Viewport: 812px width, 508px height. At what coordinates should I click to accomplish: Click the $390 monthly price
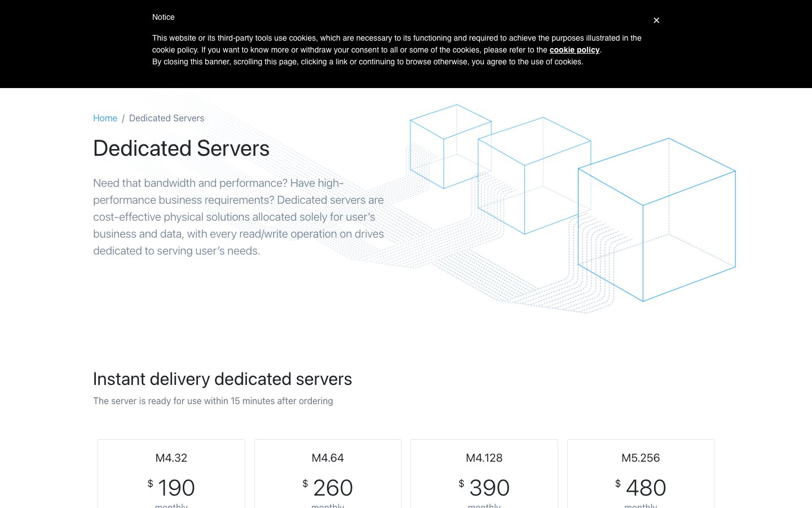[484, 487]
